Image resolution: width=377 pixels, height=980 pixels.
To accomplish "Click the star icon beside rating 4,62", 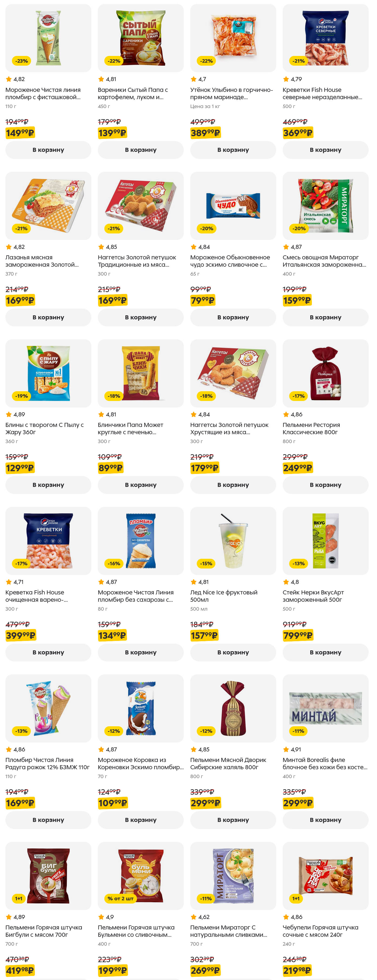I will coord(193,917).
